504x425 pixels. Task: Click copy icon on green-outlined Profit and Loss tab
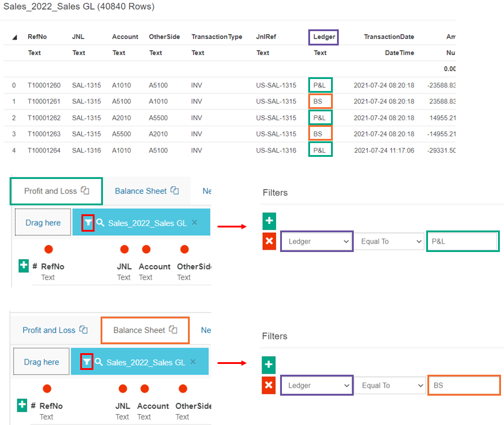point(85,191)
